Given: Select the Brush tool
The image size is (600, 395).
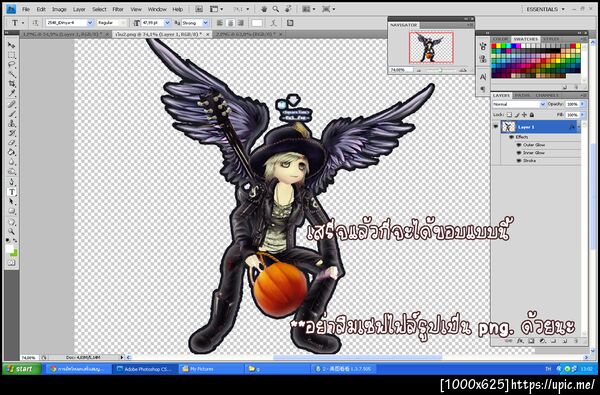Looking at the screenshot, I should [x=12, y=114].
